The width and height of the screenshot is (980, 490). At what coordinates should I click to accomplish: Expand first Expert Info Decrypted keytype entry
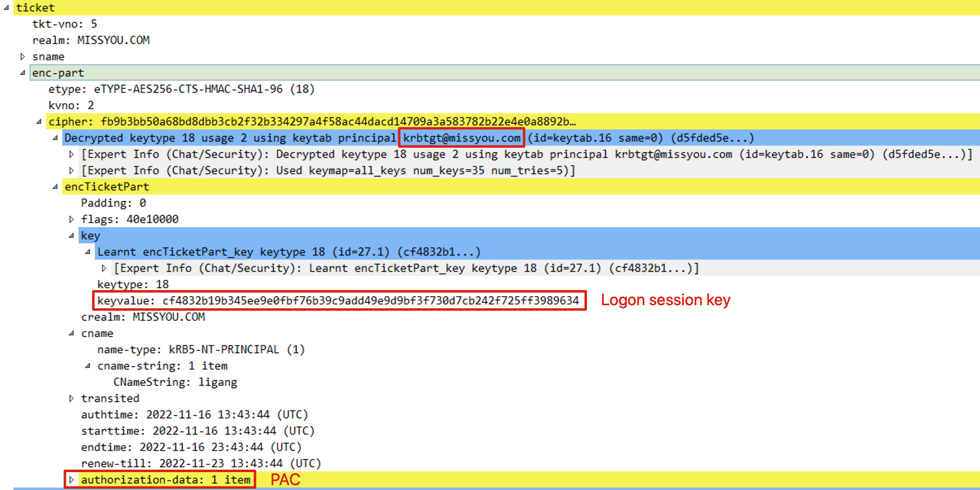coord(72,154)
